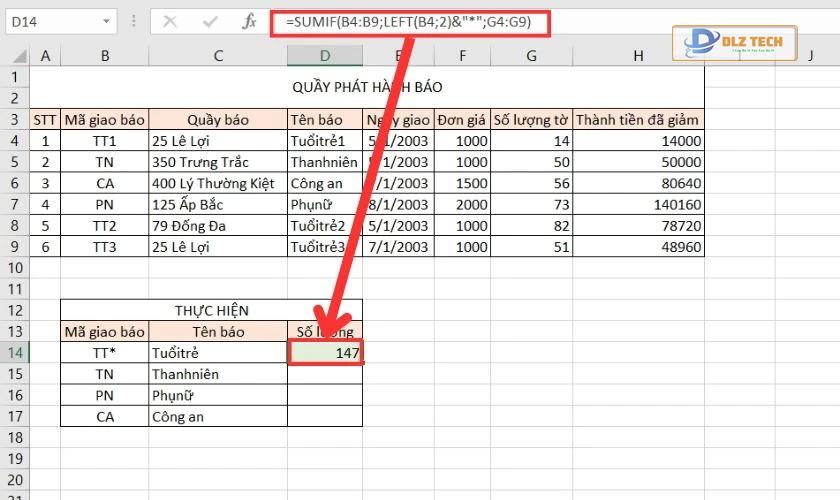This screenshot has height=500, width=840.
Task: Click the Cancel (X) formula bar icon
Action: [x=170, y=22]
